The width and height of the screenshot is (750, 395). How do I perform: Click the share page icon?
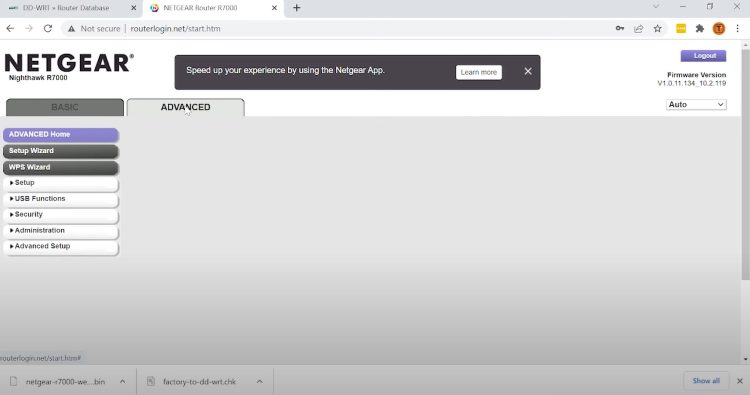pos(639,29)
